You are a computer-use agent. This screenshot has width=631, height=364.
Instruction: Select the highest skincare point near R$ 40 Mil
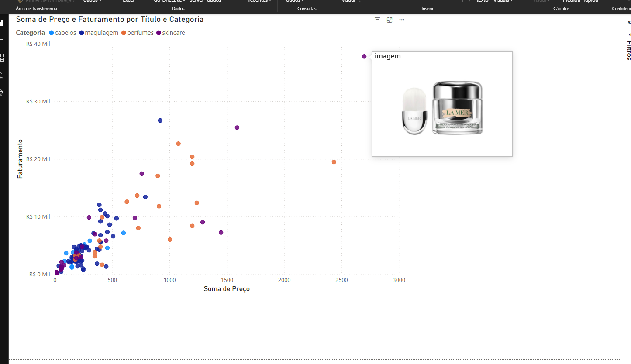click(x=364, y=56)
